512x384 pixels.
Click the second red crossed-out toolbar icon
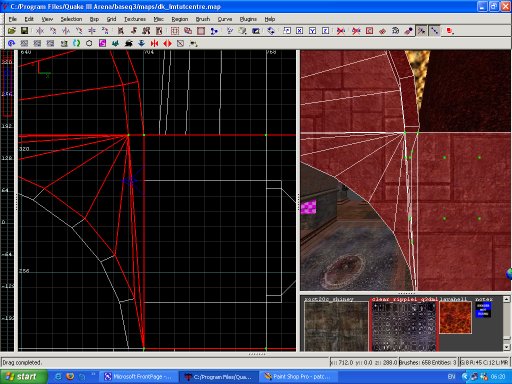tap(356, 31)
